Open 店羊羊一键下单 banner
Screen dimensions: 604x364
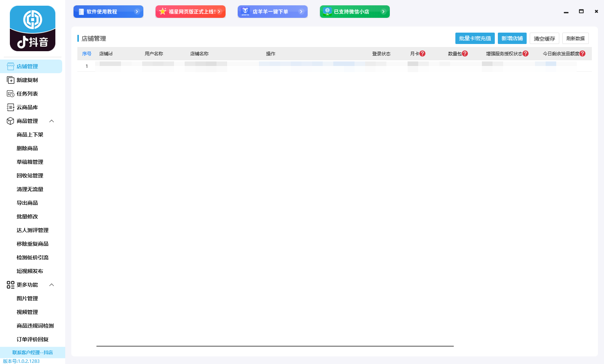coord(273,12)
